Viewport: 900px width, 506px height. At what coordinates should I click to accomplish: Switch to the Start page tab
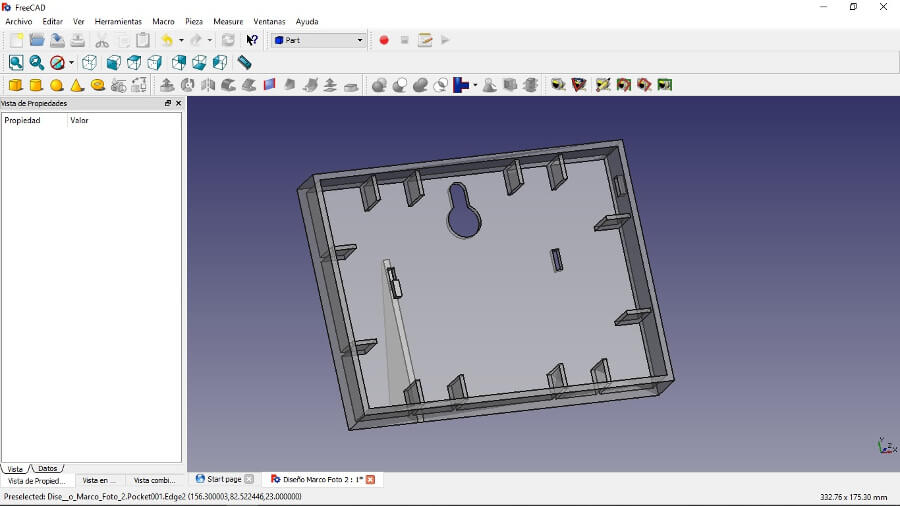pyautogui.click(x=224, y=479)
